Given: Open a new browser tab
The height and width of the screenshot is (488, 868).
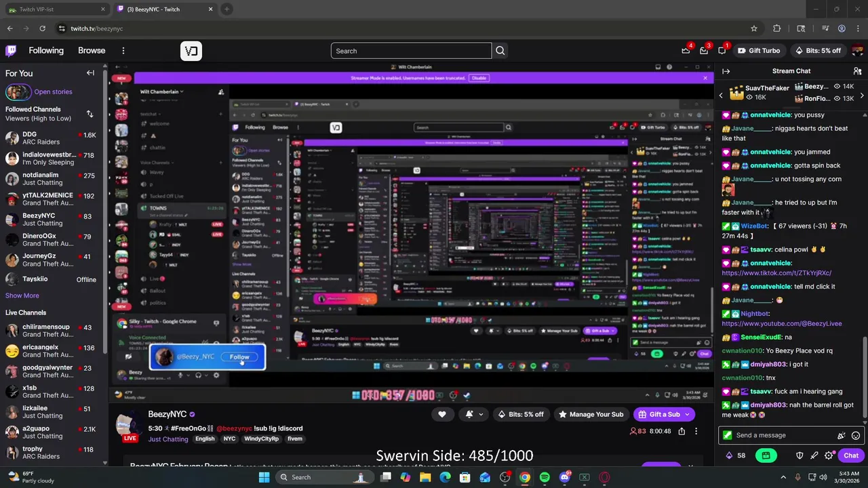Looking at the screenshot, I should 226,9.
